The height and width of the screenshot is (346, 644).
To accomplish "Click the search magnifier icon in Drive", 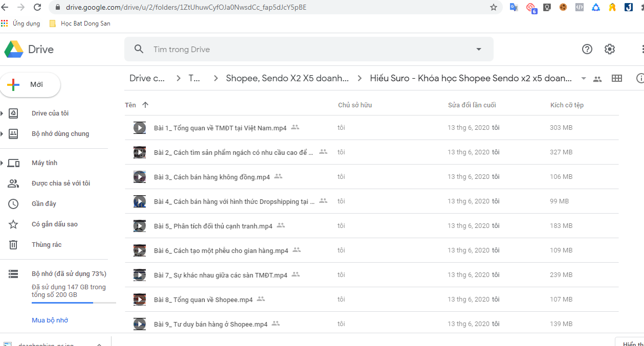I will [139, 49].
